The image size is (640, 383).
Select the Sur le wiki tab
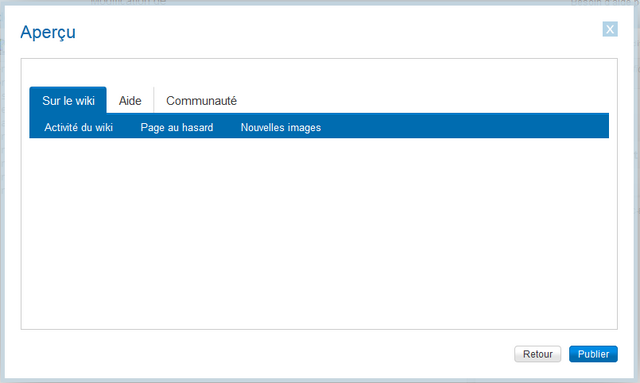point(68,100)
